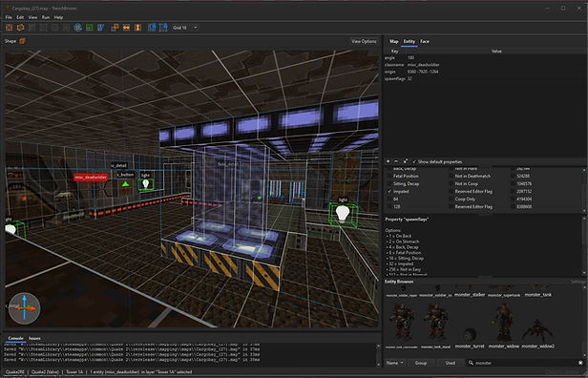Viewport: 588px width, 378px height.
Task: Toggle the Used filter button
Action: pyautogui.click(x=451, y=363)
